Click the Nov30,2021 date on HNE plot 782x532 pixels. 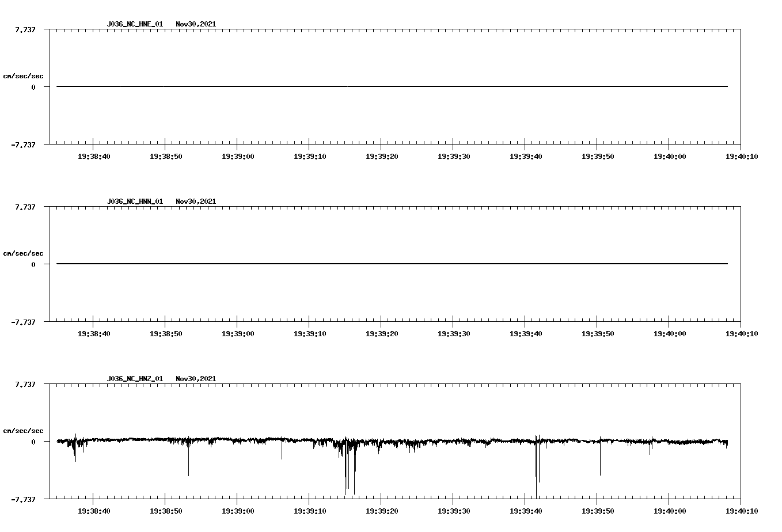196,24
